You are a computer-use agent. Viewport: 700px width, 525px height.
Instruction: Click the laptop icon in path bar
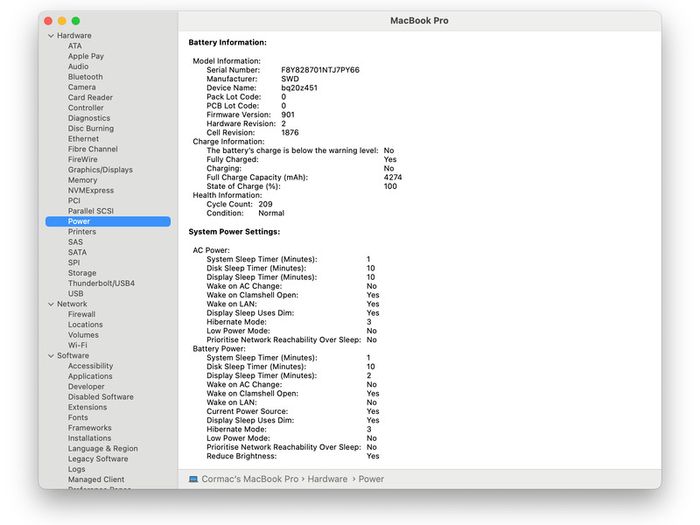point(193,479)
